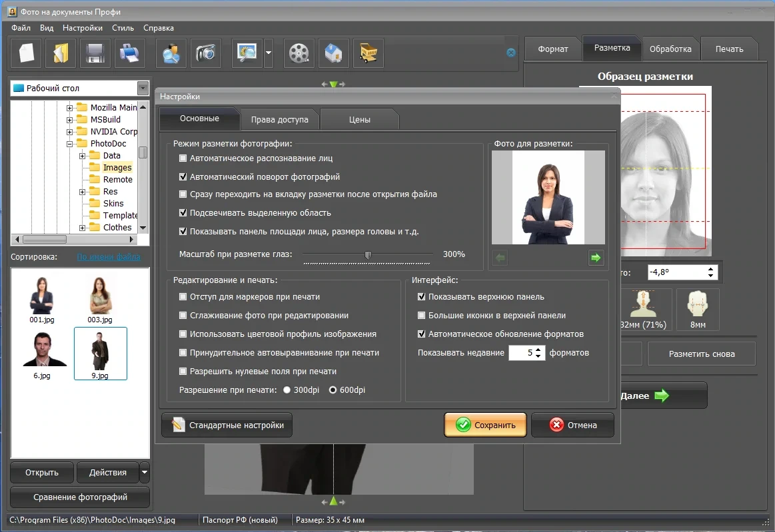This screenshot has height=532, width=775.
Task: Click the save floppy disk icon
Action: [95, 53]
